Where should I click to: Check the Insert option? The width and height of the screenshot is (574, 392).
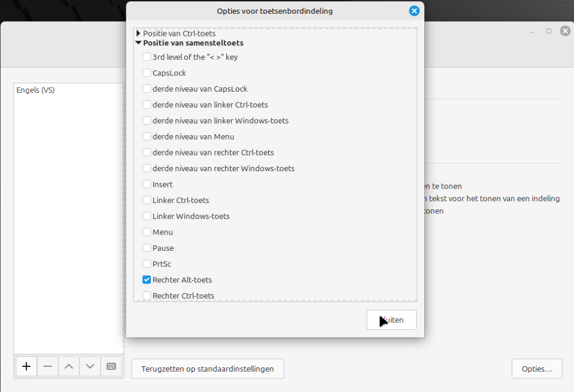click(x=147, y=184)
